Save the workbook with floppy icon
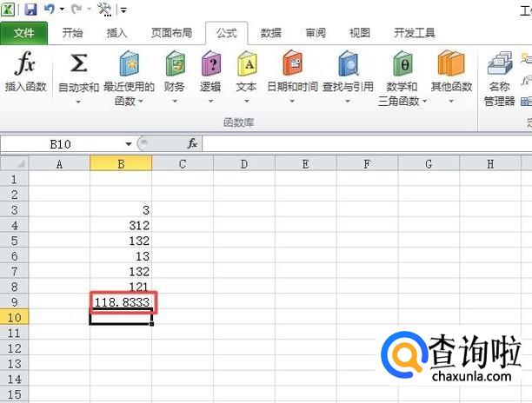The height and width of the screenshot is (403, 532). point(30,9)
